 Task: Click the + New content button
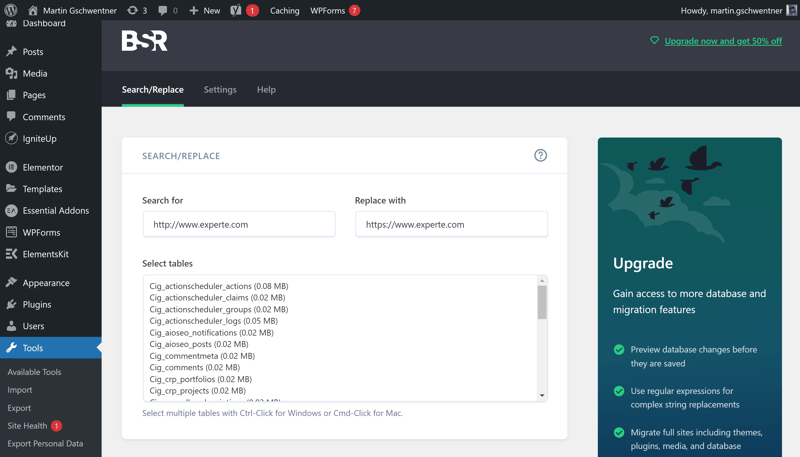pyautogui.click(x=204, y=10)
